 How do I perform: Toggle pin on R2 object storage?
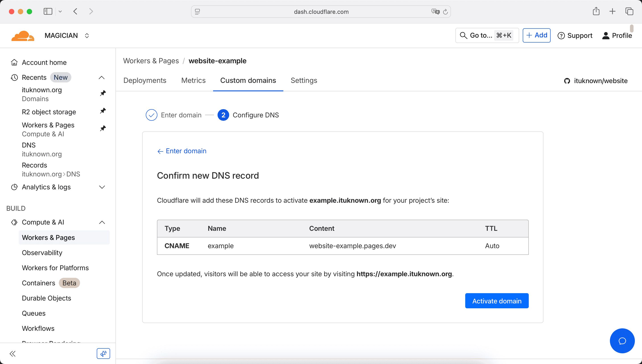pyautogui.click(x=103, y=111)
